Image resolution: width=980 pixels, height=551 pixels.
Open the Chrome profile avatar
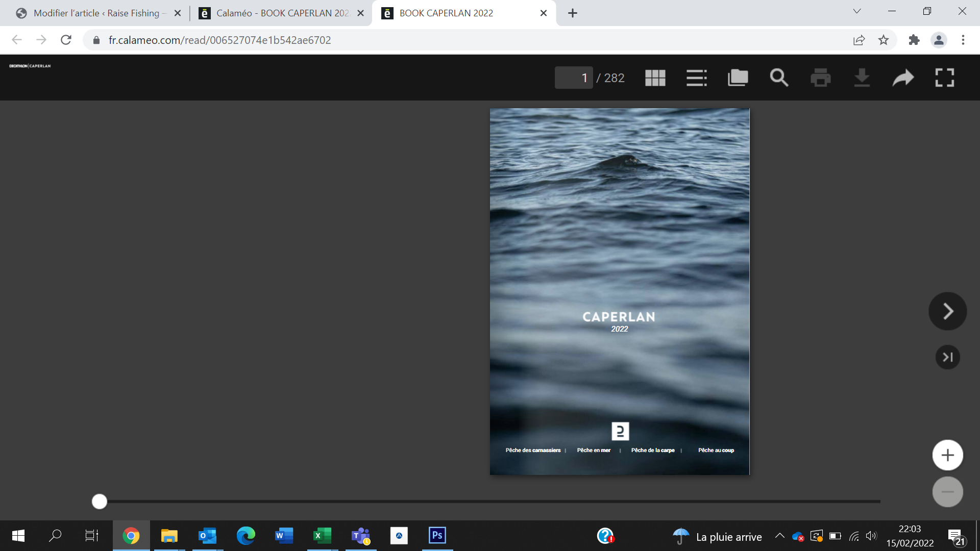[939, 40]
